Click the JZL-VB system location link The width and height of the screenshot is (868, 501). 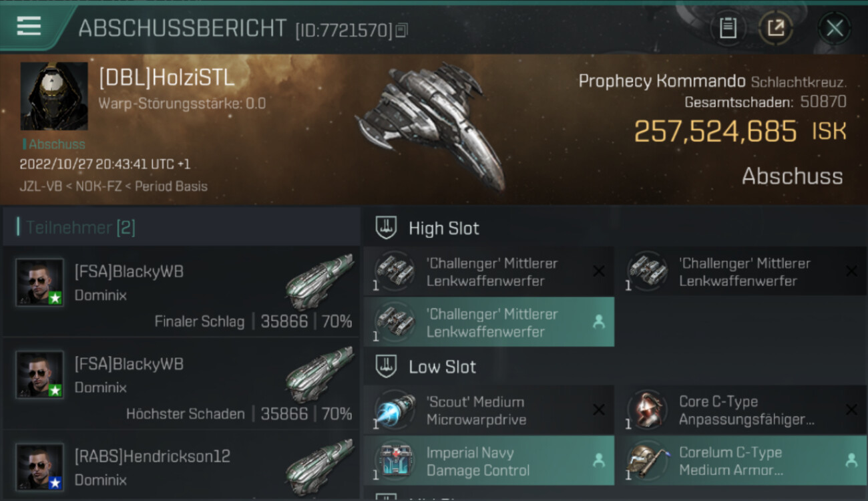pos(41,186)
